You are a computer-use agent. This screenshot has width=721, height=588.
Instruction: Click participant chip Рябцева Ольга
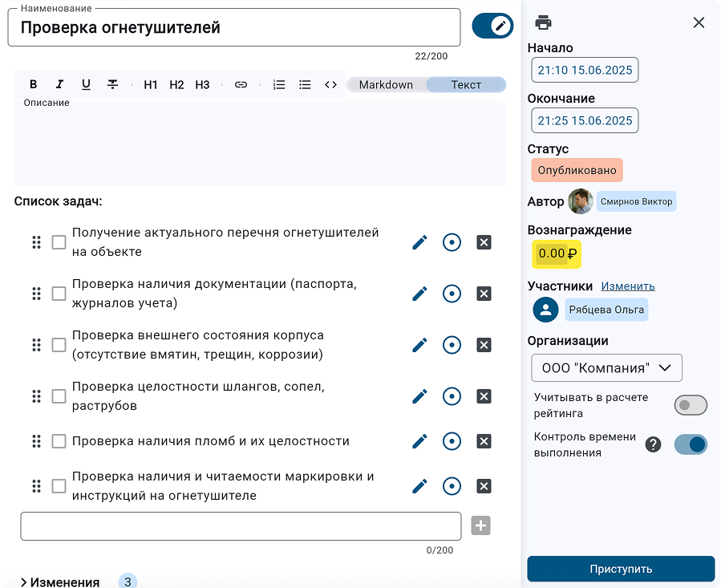(606, 310)
